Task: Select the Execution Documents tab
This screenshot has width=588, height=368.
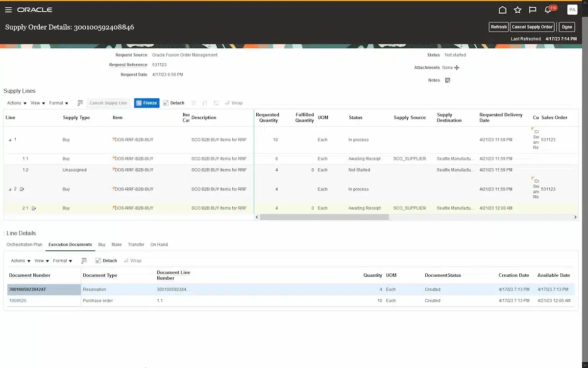Action: click(x=70, y=244)
